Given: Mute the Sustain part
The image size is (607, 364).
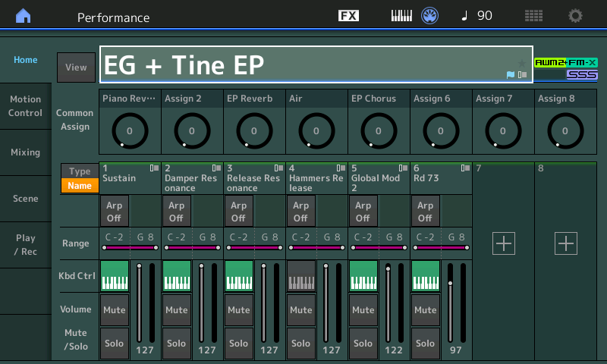Looking at the screenshot, I should point(115,310).
